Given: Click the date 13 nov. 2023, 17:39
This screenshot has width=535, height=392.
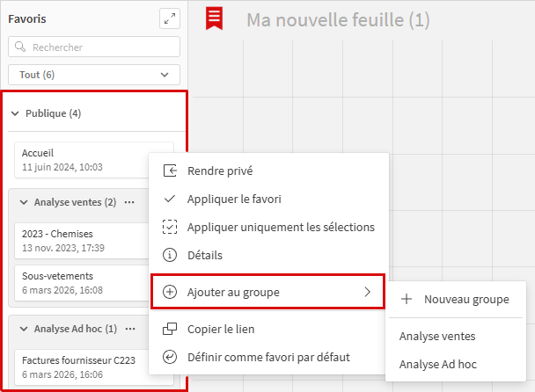Looking at the screenshot, I should [63, 248].
